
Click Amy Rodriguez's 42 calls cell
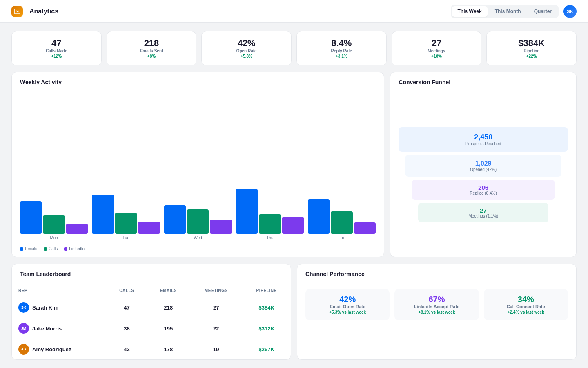[x=127, y=349]
